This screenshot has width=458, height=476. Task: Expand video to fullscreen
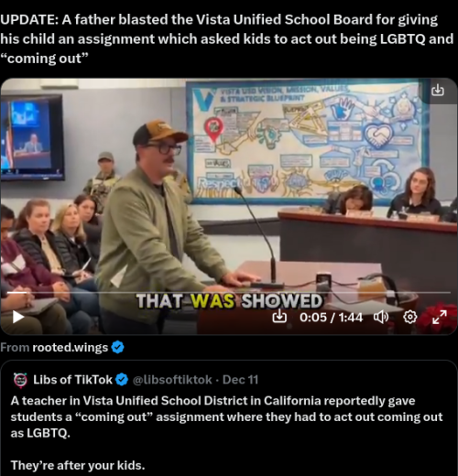point(440,317)
